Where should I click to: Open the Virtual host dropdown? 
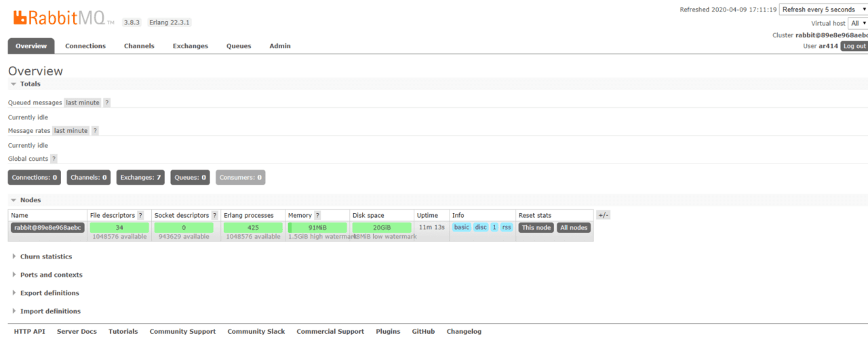click(x=858, y=23)
